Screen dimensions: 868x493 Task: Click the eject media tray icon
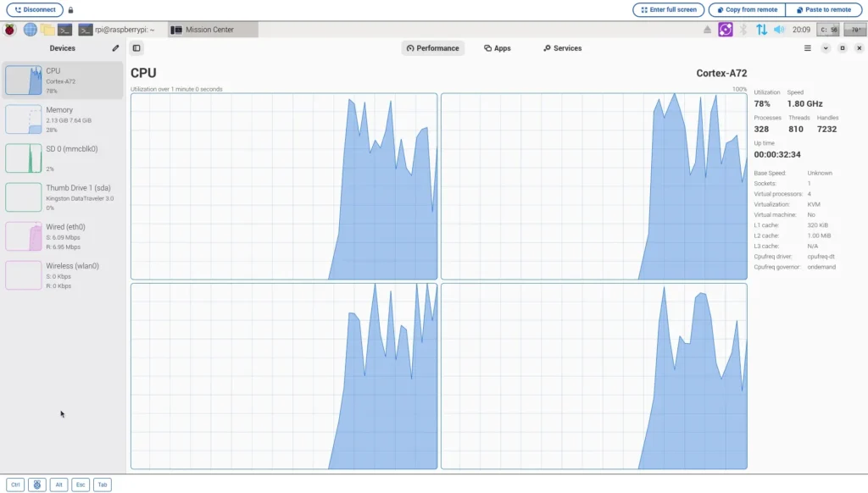[707, 30]
